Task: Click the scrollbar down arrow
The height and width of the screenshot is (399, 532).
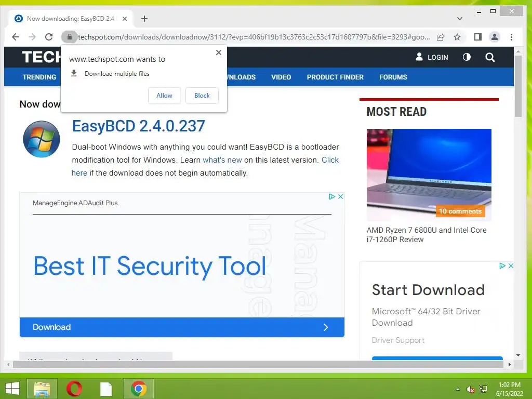Action: click(518, 355)
